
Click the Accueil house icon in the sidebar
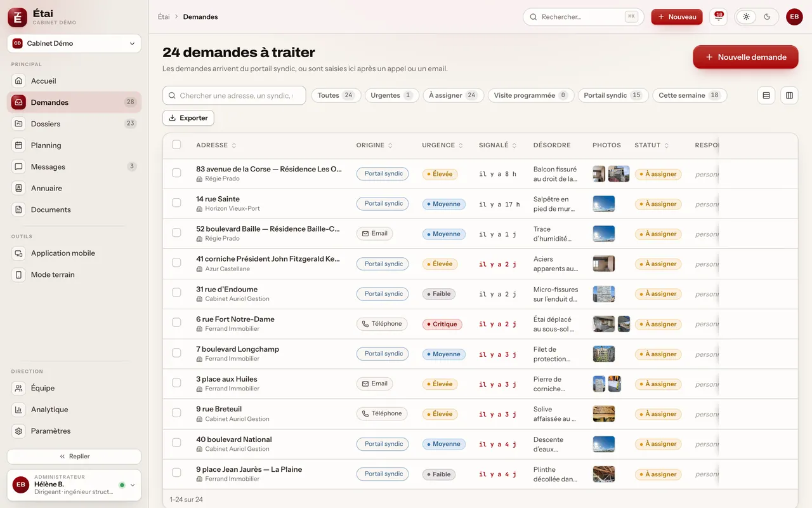tap(19, 81)
